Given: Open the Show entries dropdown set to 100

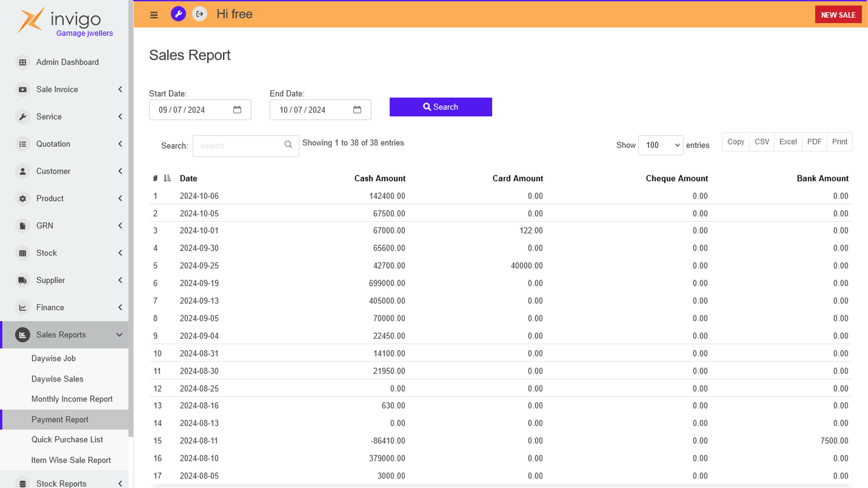Looking at the screenshot, I should pyautogui.click(x=660, y=145).
